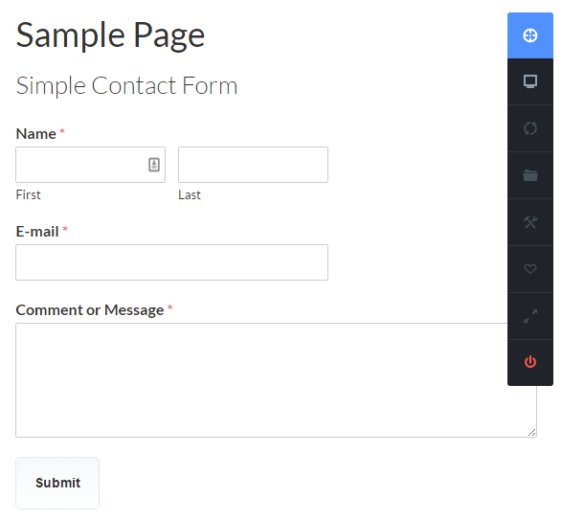Image resolution: width=562 pixels, height=521 pixels.
Task: Click the diagonal expand arrows icon
Action: point(530,316)
